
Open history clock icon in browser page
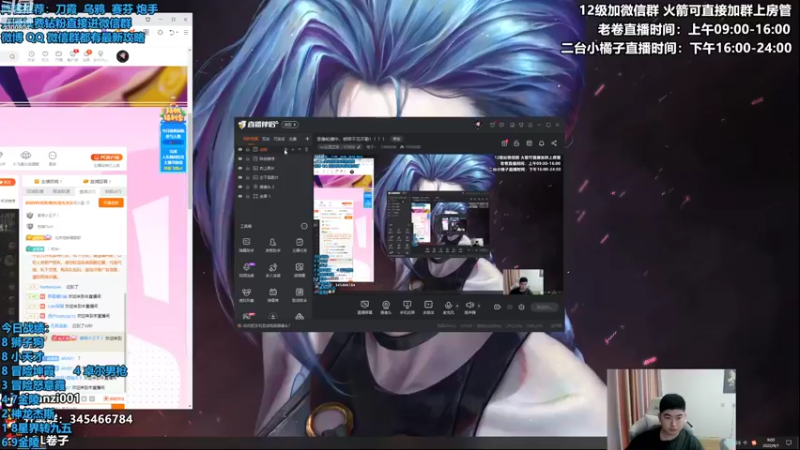(x=32, y=56)
